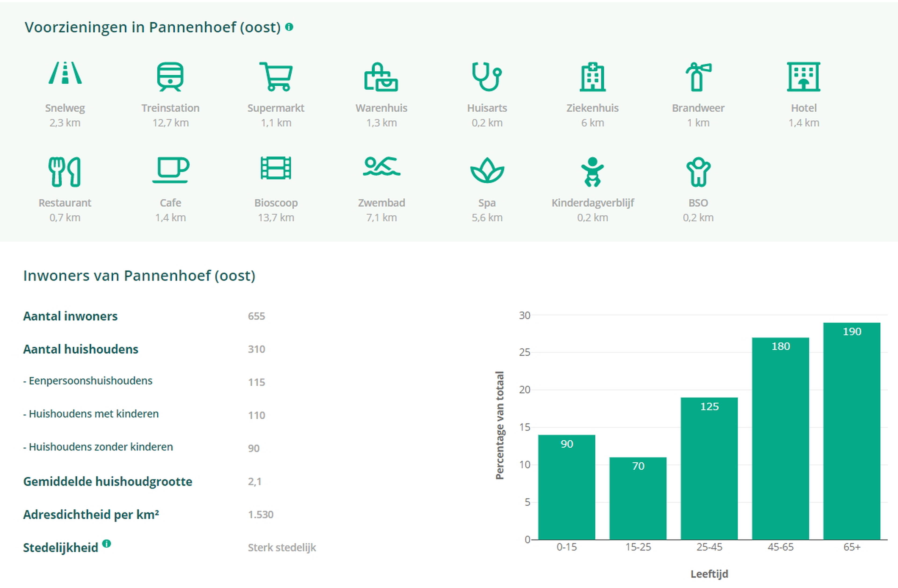Click the Kinderdagverblijf baby icon
Image resolution: width=898 pixels, height=588 pixels.
click(x=592, y=172)
